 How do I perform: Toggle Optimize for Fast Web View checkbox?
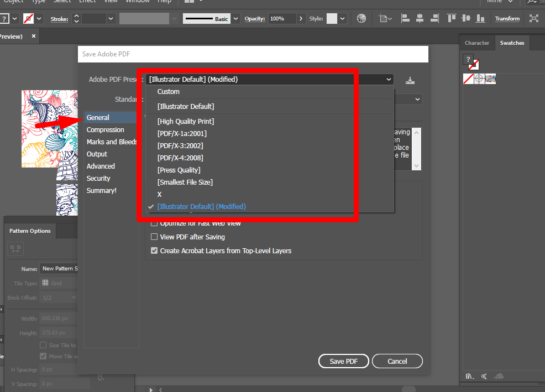[x=154, y=223]
